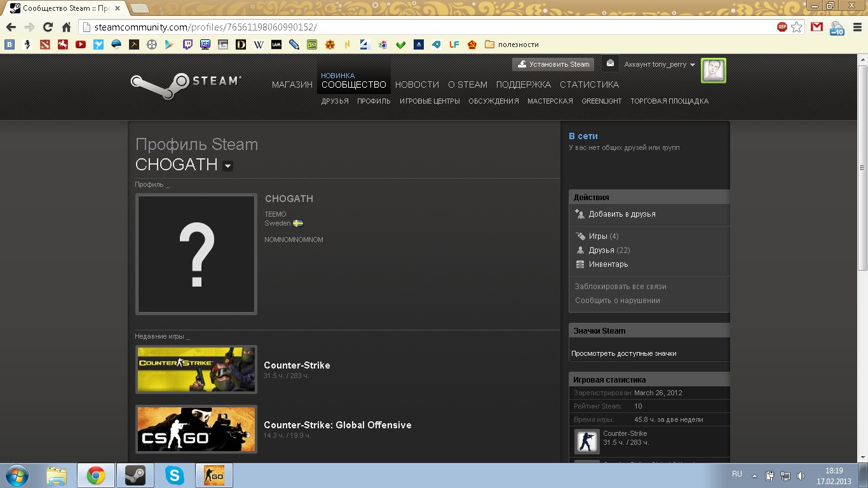Click Добавить в друзья link
The width and height of the screenshot is (868, 488).
(621, 214)
